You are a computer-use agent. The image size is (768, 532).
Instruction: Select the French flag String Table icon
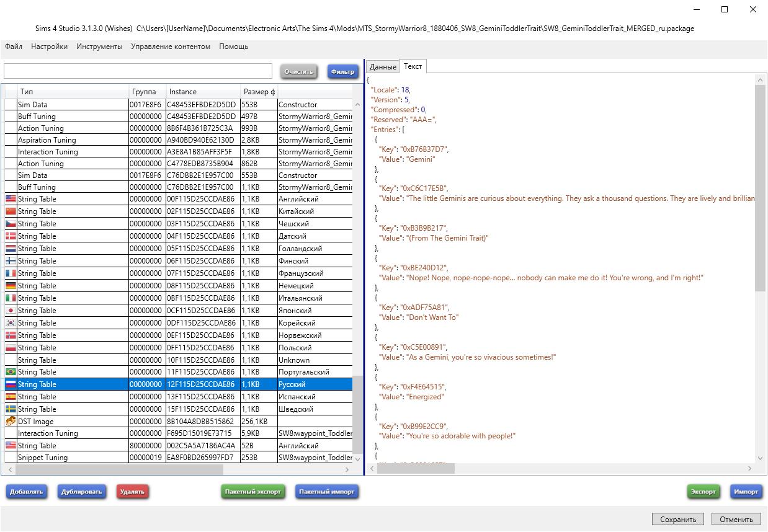11,273
